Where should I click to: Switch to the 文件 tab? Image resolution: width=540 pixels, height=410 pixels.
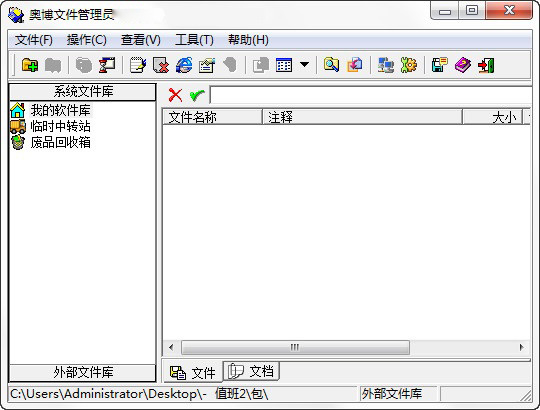pos(193,372)
